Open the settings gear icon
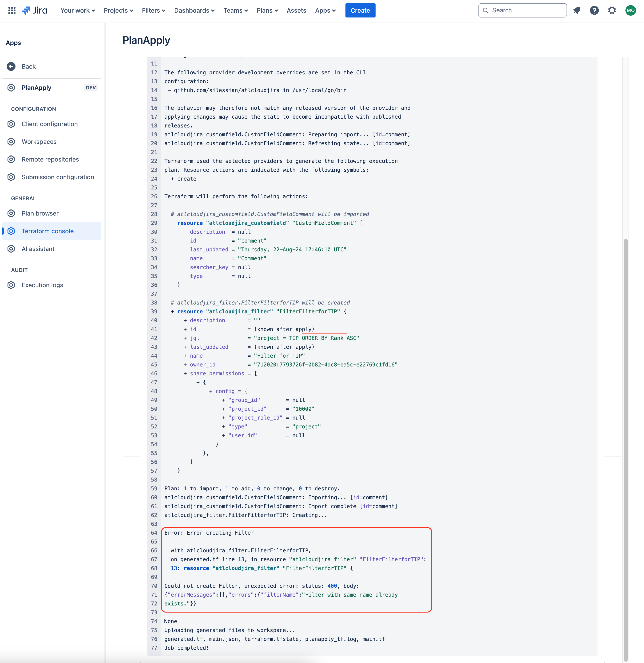Viewport: 644px width, 663px height. click(612, 10)
